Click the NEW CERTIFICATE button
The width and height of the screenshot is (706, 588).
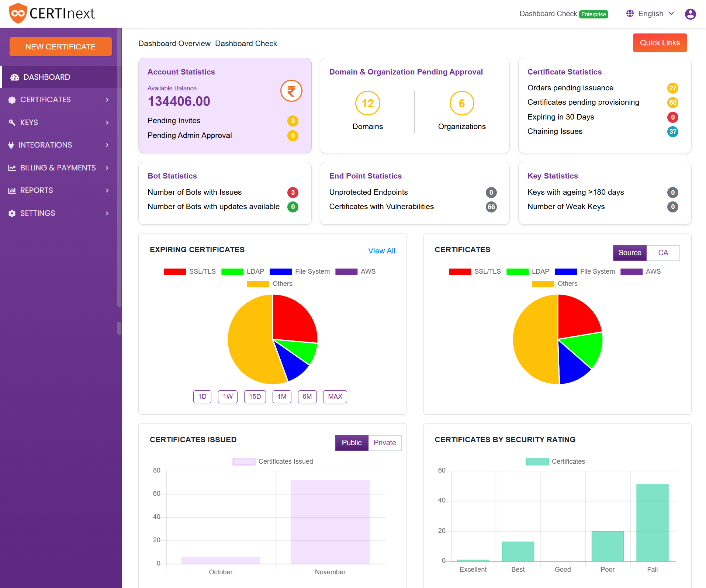click(x=60, y=47)
